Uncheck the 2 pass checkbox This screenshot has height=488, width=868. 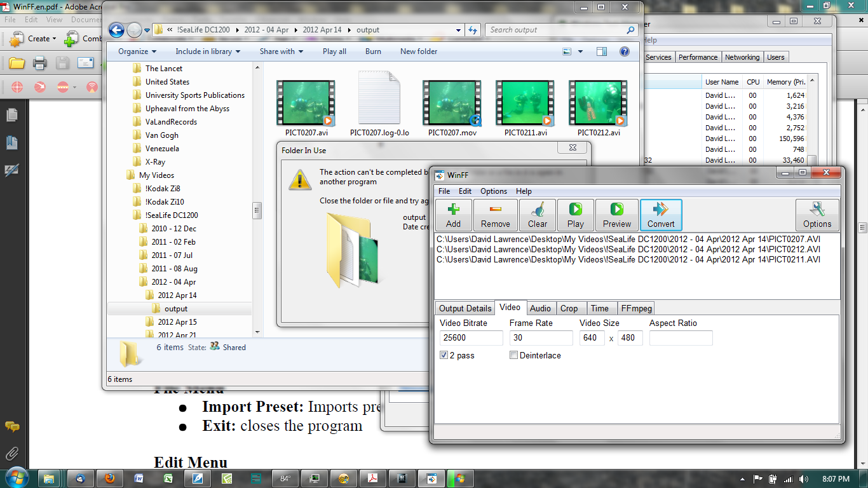pyautogui.click(x=444, y=356)
